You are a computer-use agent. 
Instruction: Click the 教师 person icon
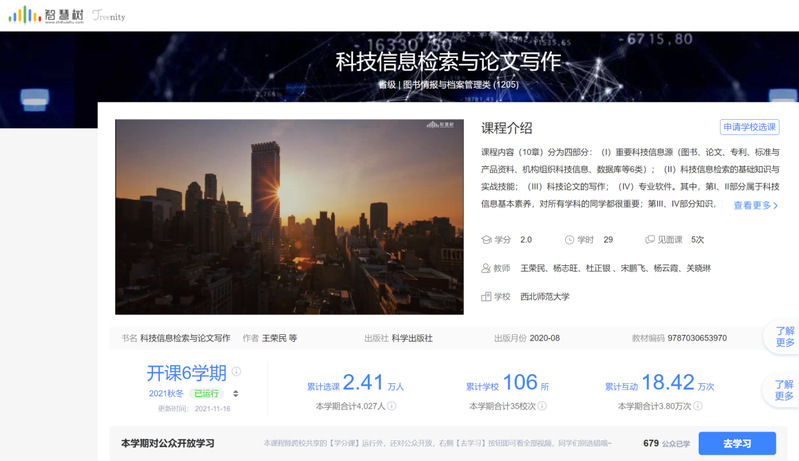pyautogui.click(x=487, y=268)
